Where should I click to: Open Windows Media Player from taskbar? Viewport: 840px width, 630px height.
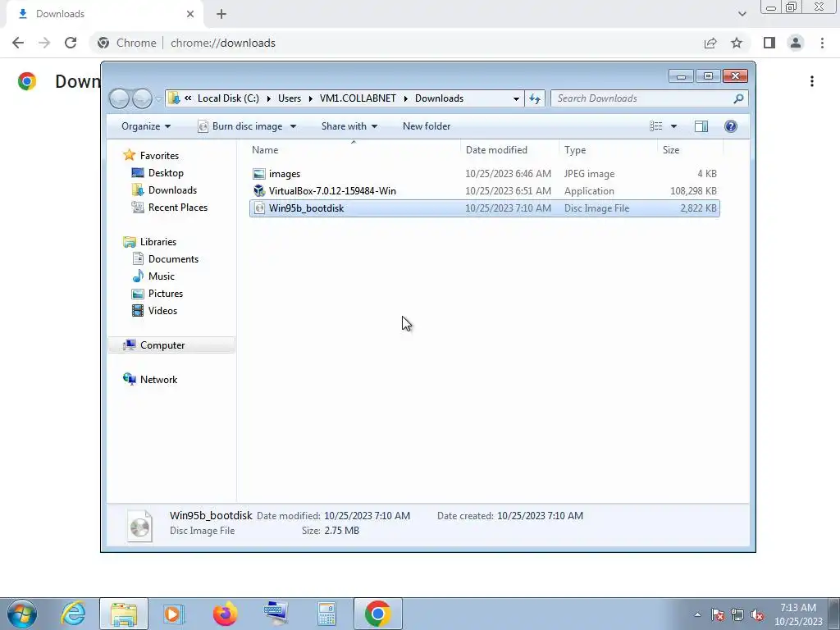pos(173,614)
